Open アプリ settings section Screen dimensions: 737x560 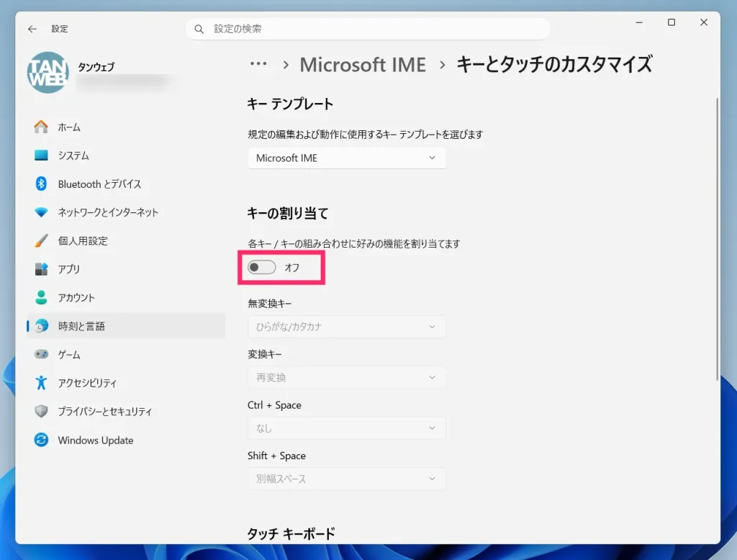126,269
